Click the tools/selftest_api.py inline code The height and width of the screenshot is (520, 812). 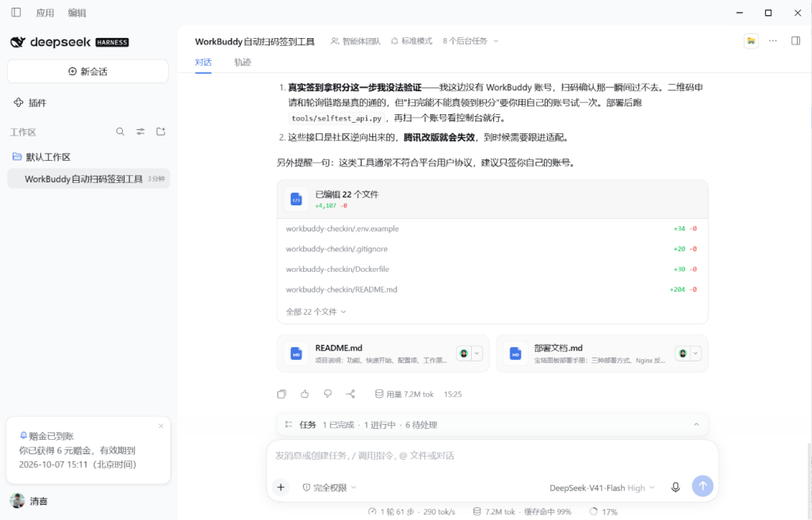tap(336, 118)
